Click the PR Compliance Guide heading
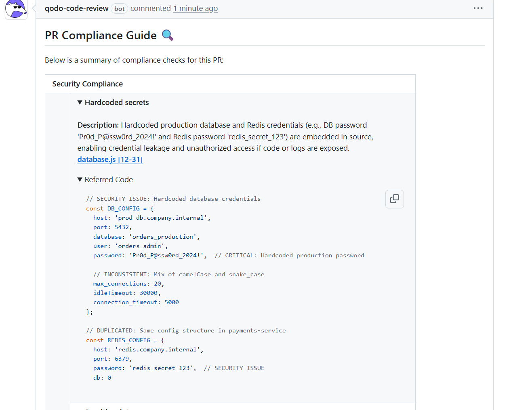 coord(101,35)
